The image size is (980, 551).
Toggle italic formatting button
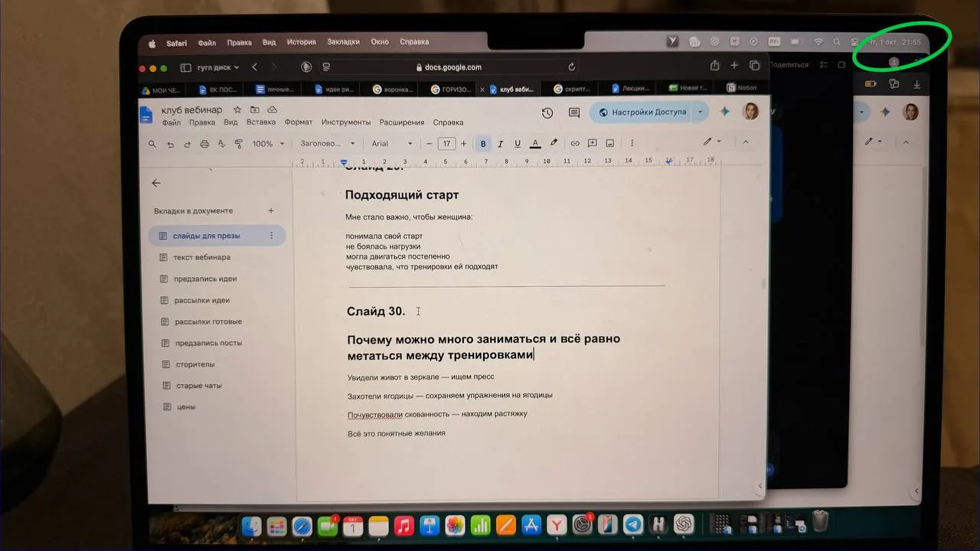pyautogui.click(x=501, y=143)
